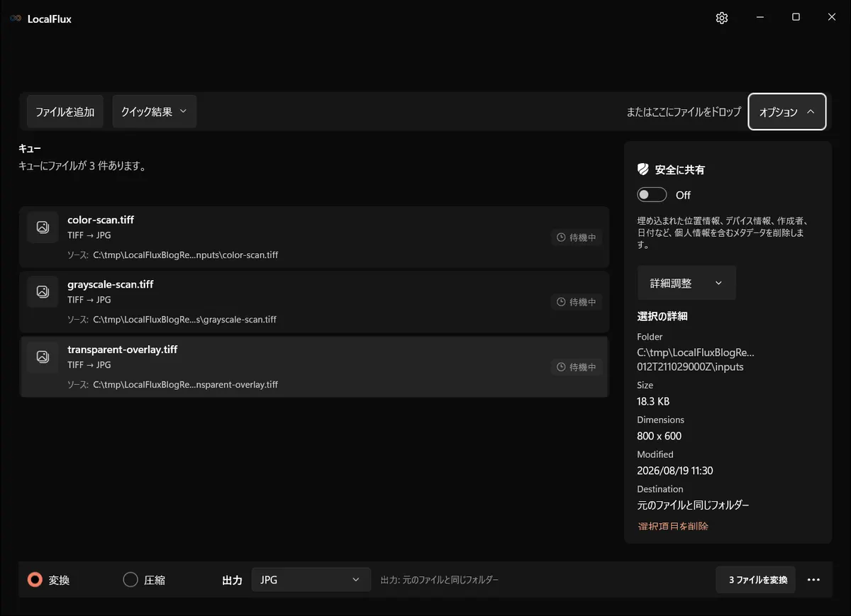Click the ファイルを追加 button

65,111
